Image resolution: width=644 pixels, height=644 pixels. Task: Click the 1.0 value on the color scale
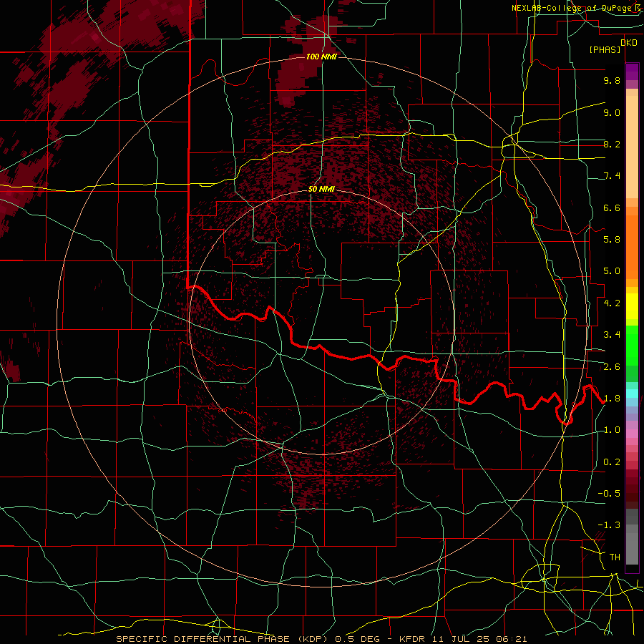[x=612, y=430]
